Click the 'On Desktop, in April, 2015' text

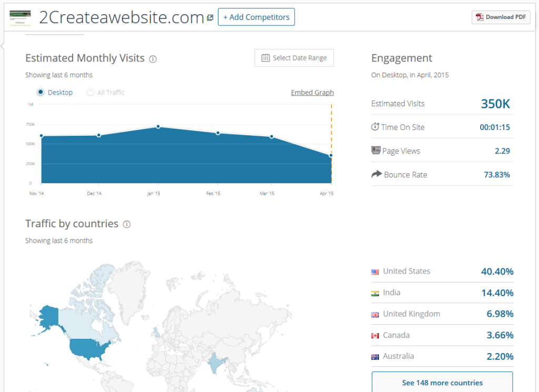410,75
